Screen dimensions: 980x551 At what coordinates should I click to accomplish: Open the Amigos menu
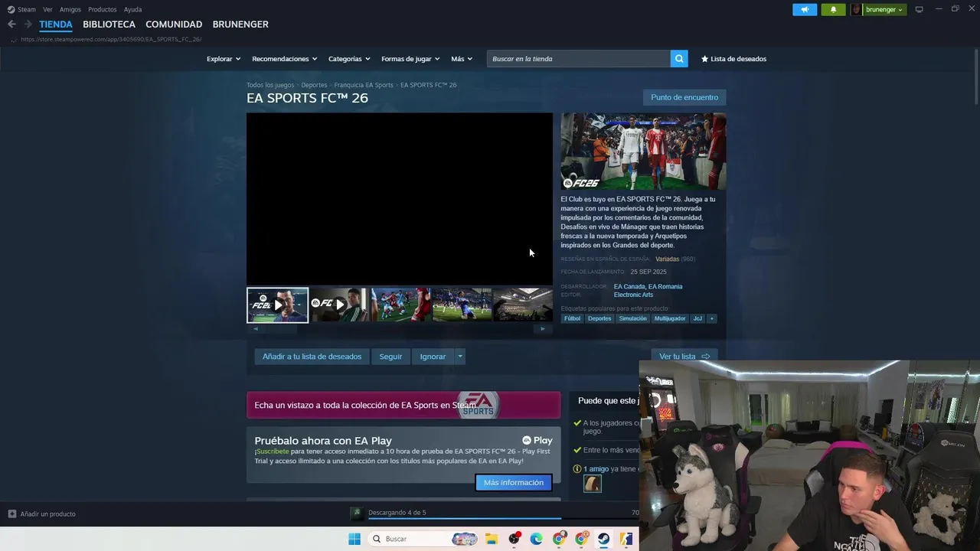tap(70, 9)
